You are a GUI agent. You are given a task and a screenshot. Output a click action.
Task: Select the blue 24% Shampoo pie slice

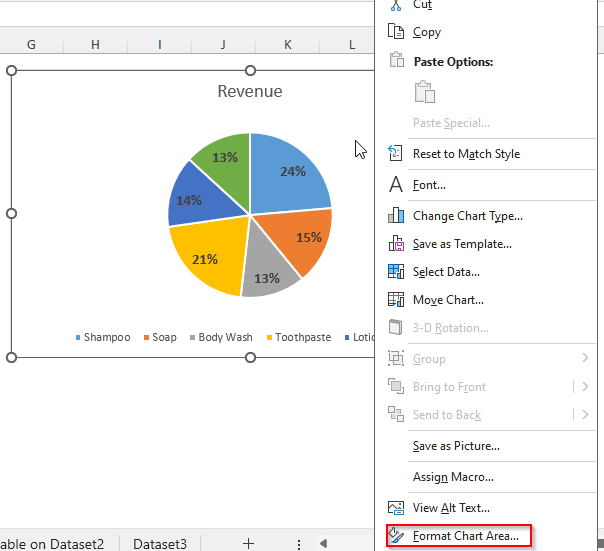(x=290, y=170)
